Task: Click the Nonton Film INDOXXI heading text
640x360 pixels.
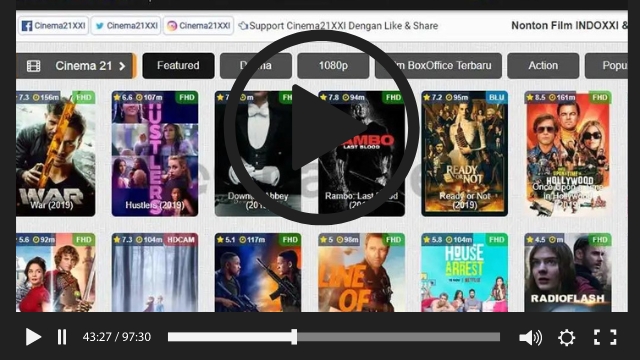Action: (569, 25)
